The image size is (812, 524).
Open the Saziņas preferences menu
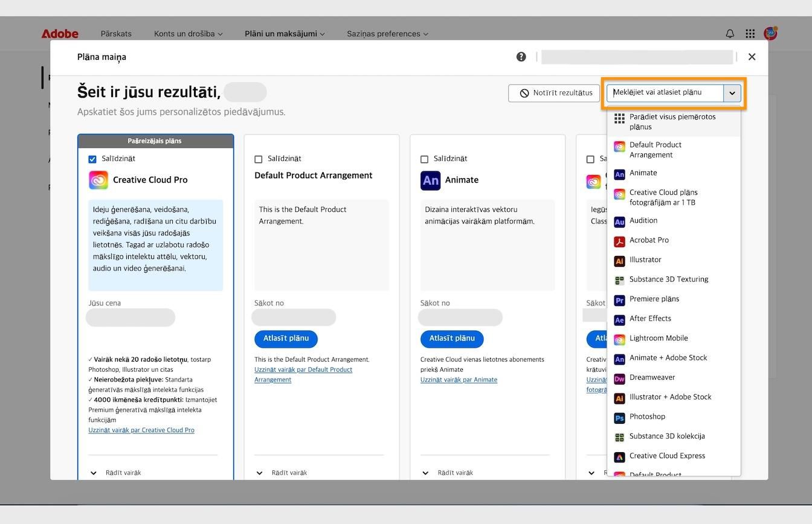tap(387, 34)
